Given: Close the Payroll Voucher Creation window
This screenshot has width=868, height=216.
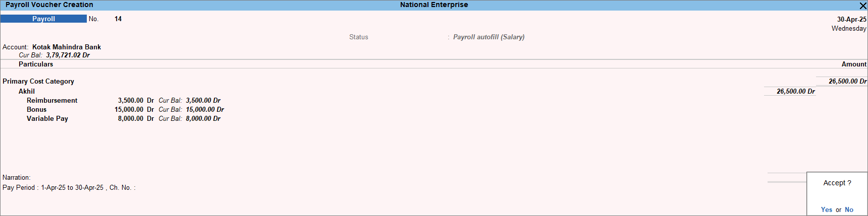Looking at the screenshot, I should [x=862, y=6].
